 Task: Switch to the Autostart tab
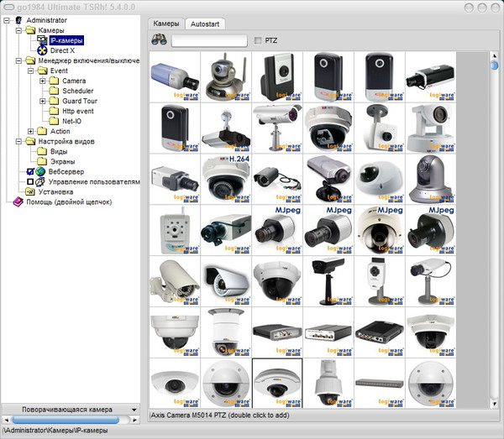[204, 24]
